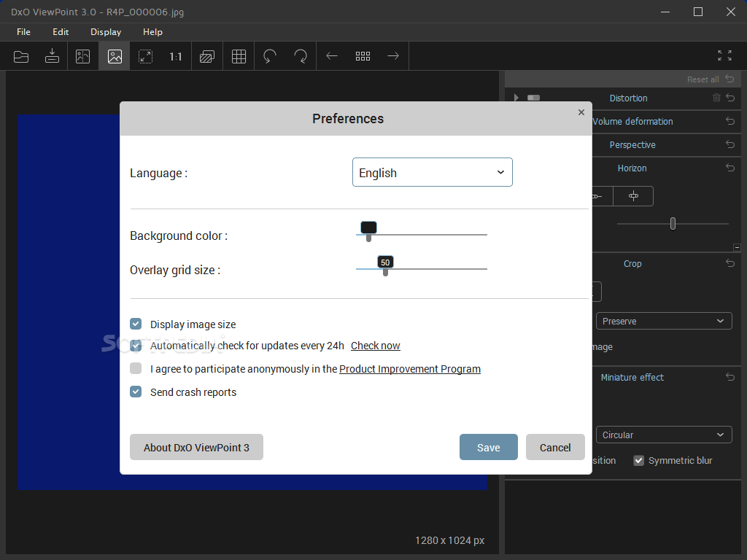
Task: Go to next image arrow
Action: 393,56
